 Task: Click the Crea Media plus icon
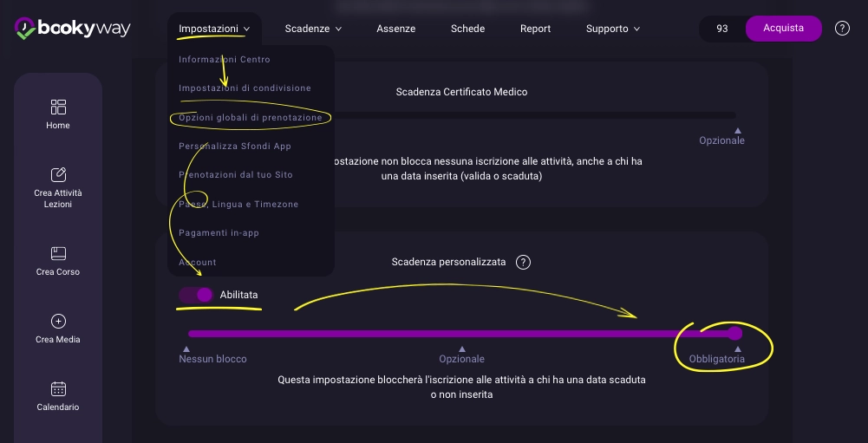tap(58, 321)
